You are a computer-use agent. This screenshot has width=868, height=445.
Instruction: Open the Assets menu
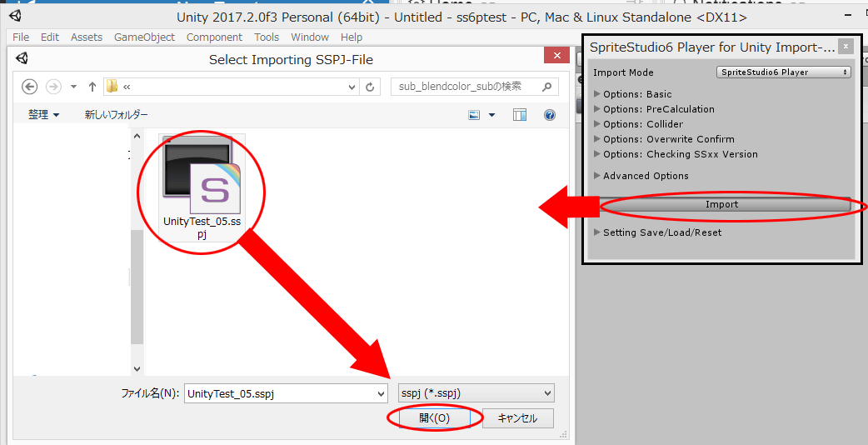87,37
